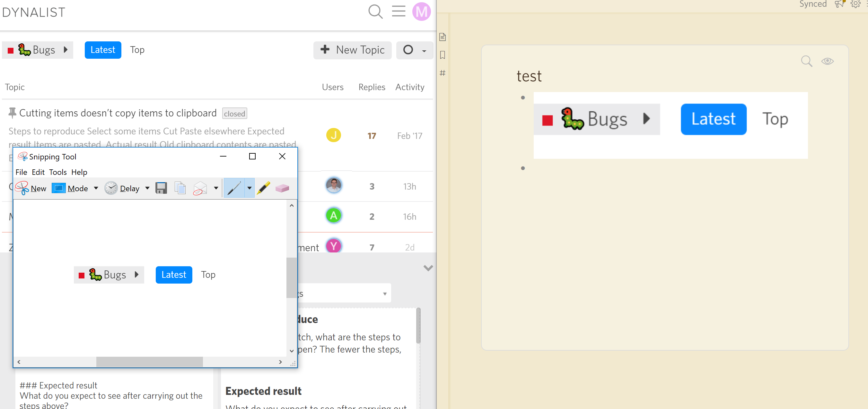This screenshot has height=409, width=868.
Task: Click the search magnifier inside the Dynalist document
Action: [807, 61]
